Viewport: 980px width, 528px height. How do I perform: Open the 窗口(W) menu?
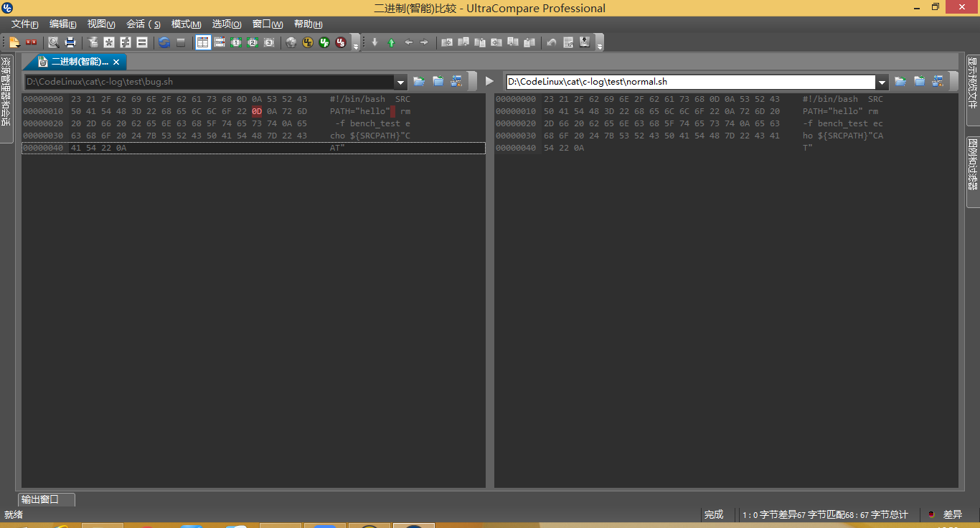268,24
